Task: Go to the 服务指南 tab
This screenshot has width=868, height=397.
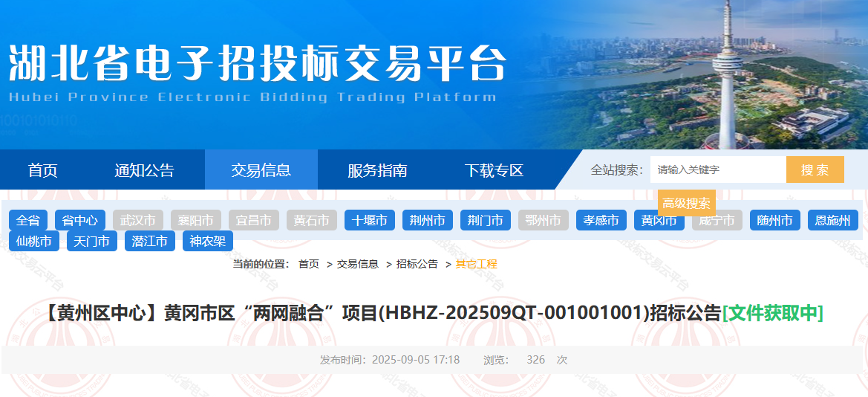Action: click(x=377, y=170)
